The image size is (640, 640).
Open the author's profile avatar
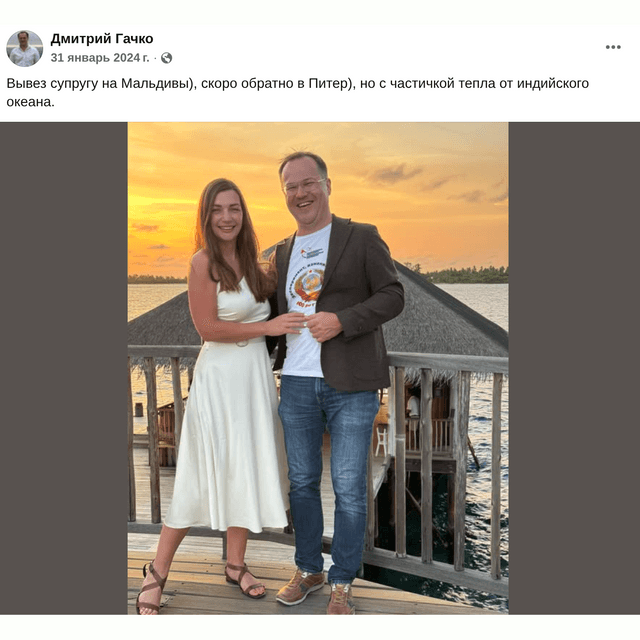pyautogui.click(x=24, y=48)
